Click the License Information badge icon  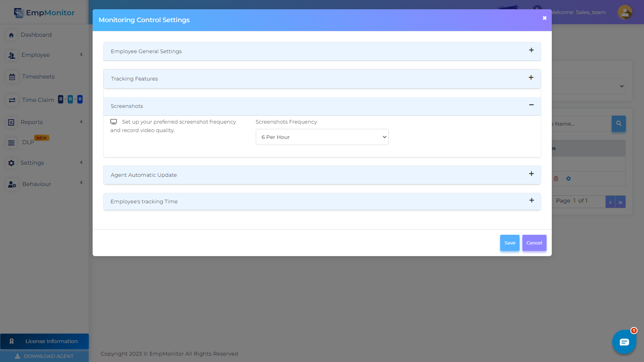click(x=12, y=341)
